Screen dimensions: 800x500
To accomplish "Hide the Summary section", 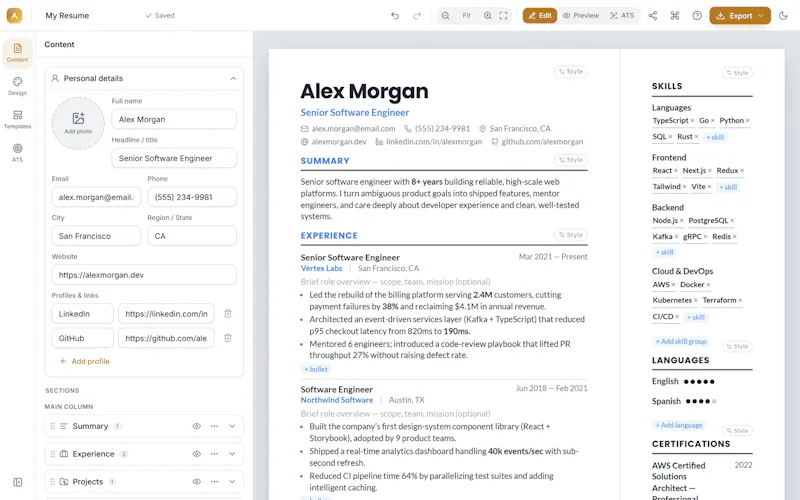I will pos(196,426).
